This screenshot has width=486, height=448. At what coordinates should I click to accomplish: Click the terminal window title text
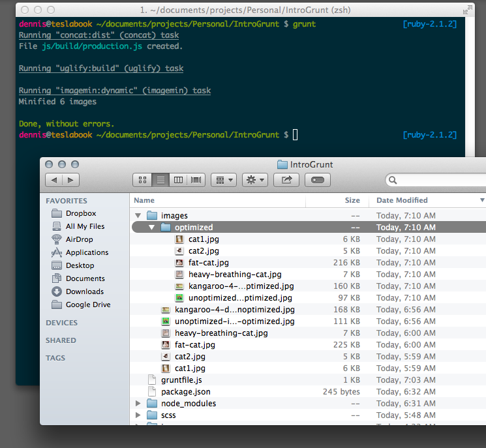pos(245,10)
